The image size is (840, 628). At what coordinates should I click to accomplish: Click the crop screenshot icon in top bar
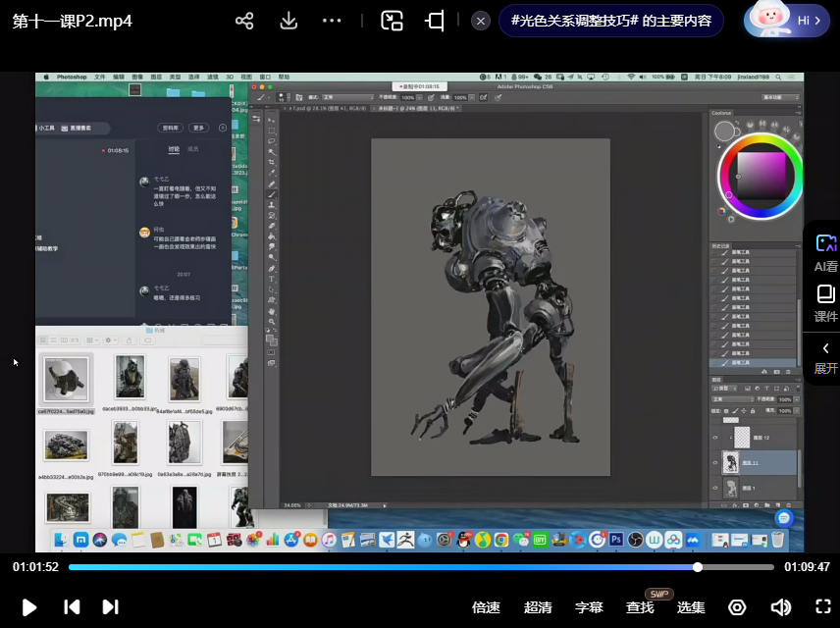coord(435,21)
